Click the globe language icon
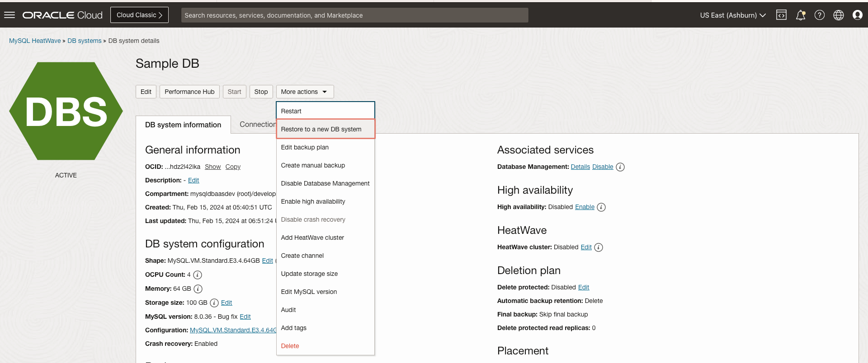The width and height of the screenshot is (868, 363). pyautogui.click(x=839, y=15)
